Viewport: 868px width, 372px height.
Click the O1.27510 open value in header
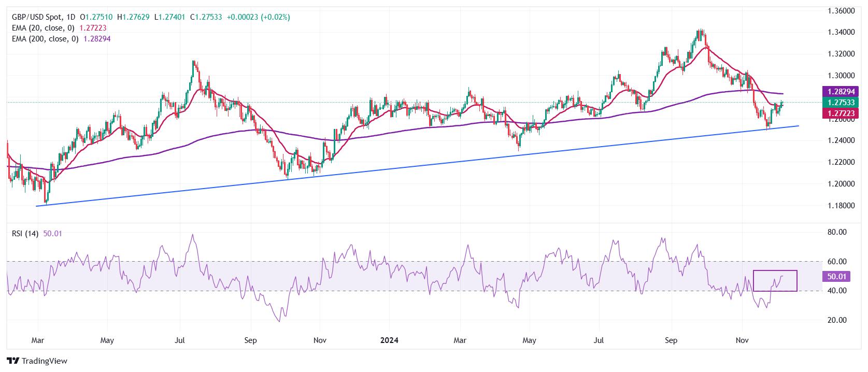pyautogui.click(x=97, y=17)
